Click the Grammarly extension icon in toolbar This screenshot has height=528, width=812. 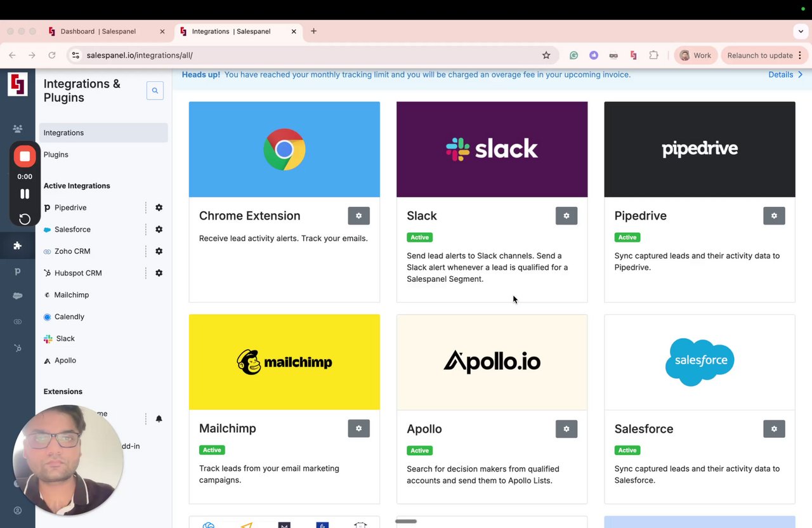(x=573, y=55)
